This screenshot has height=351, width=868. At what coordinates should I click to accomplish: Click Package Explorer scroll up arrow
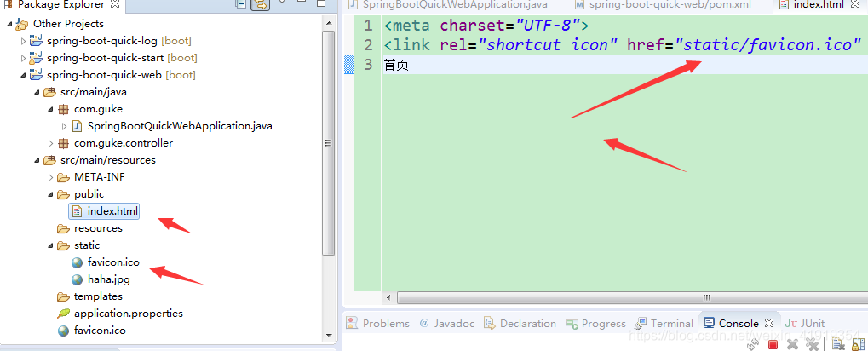click(x=329, y=24)
